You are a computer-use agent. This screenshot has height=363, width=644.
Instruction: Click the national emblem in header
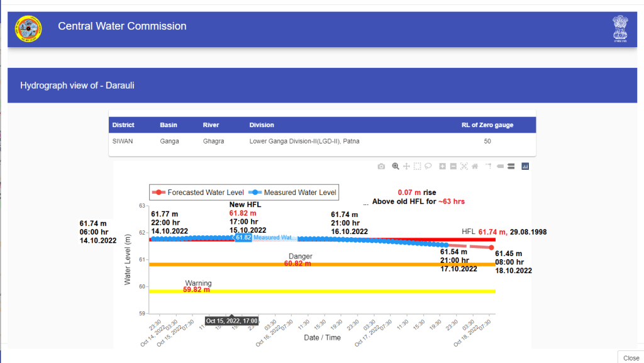tap(620, 29)
